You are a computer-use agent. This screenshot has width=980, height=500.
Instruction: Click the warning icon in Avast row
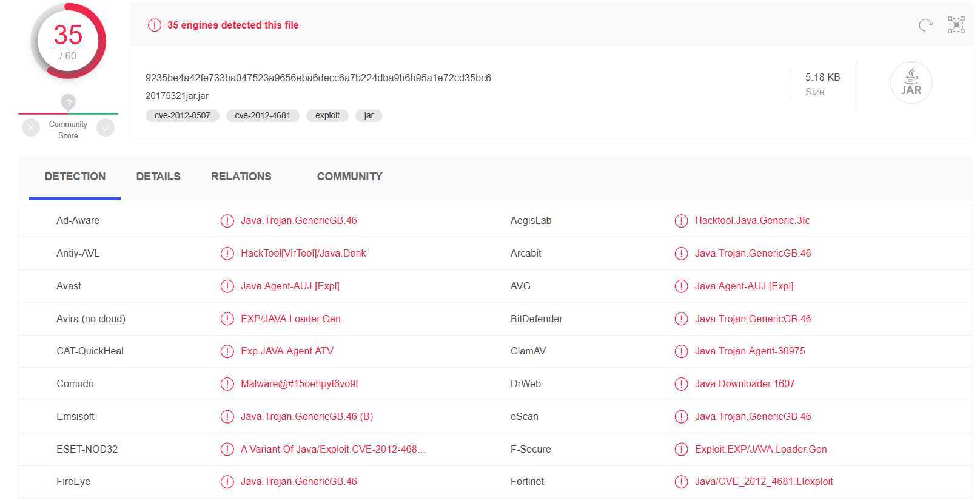point(227,286)
